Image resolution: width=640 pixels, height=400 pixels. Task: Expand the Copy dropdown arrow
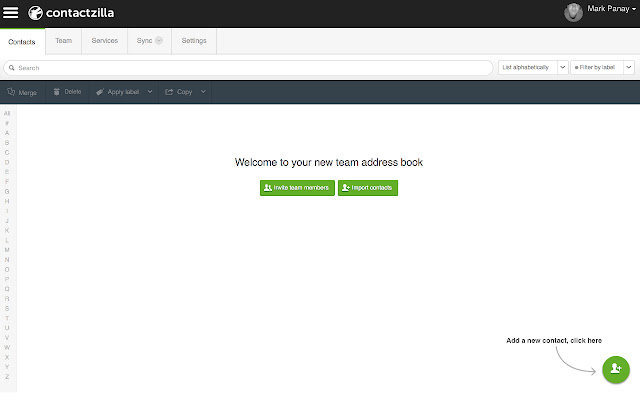point(203,92)
